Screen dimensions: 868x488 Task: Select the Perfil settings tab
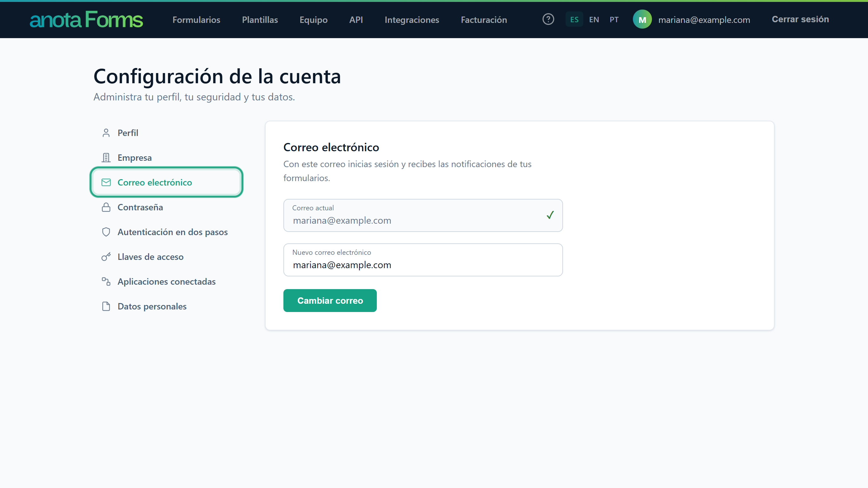pos(166,133)
